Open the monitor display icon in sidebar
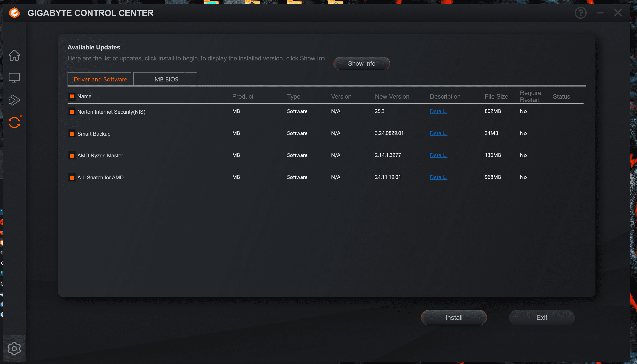Screen dimensions: 637x364 point(14,78)
